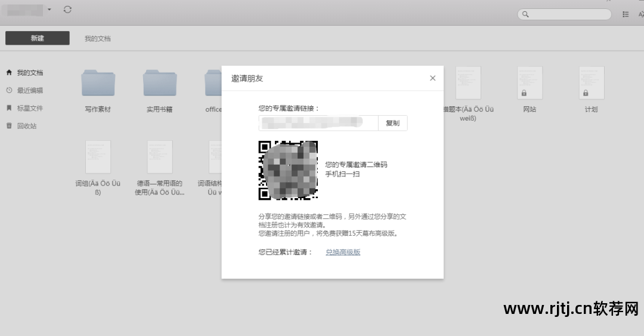This screenshot has height=336, width=644.
Task: Click the magnifier search icon
Action: 525,14
